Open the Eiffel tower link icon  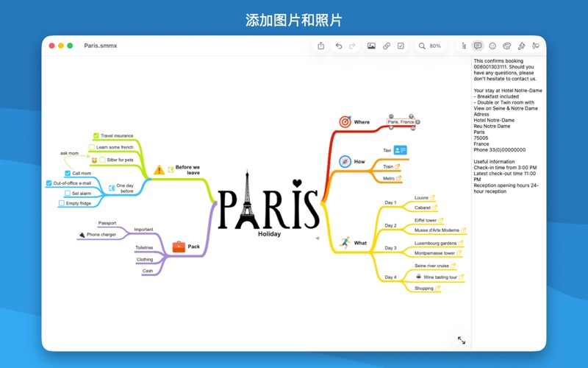[442, 220]
